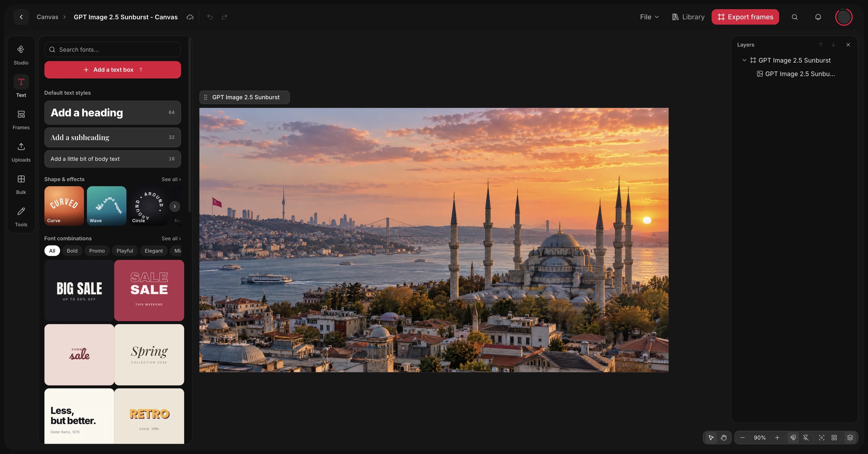
Task: Pick the BIG SALE font combination
Action: pyautogui.click(x=79, y=290)
